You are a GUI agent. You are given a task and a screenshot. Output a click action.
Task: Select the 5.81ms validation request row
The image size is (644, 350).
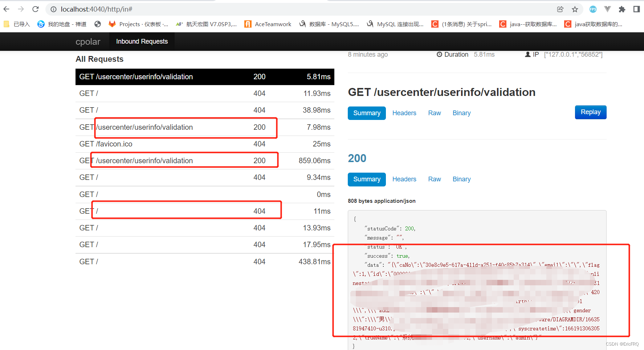tap(205, 77)
